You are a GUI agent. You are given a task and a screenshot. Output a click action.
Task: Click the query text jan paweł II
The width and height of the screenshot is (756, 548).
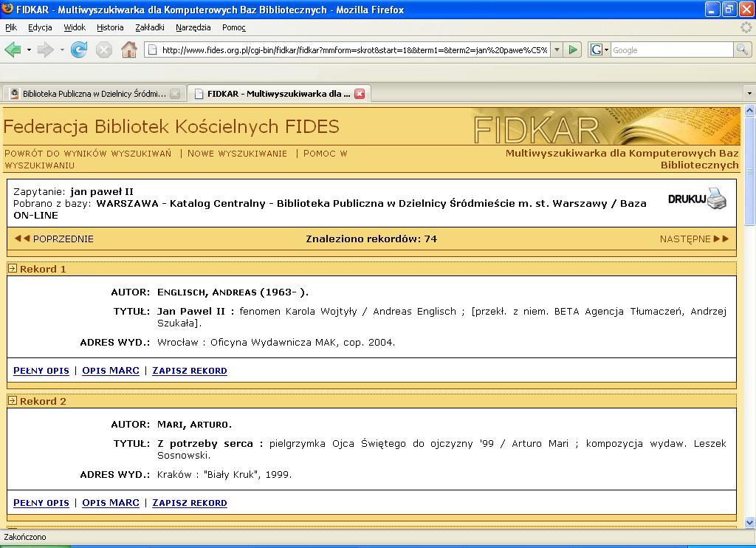[x=102, y=191]
